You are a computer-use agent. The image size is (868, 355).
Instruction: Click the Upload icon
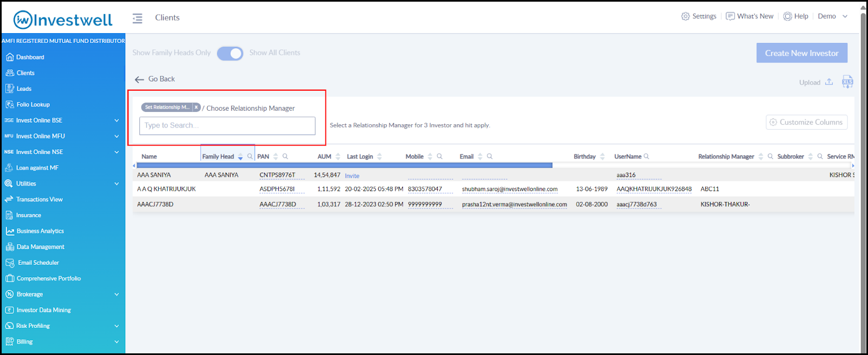point(829,82)
